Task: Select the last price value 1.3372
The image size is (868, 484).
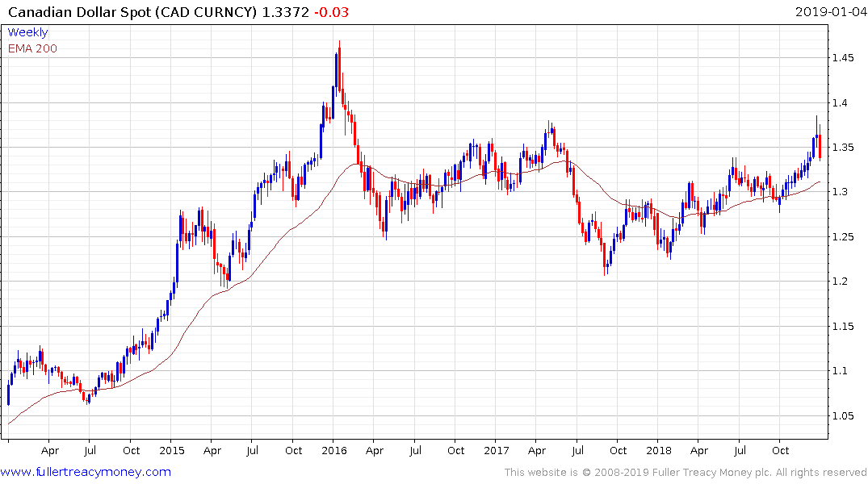Action: coord(286,12)
